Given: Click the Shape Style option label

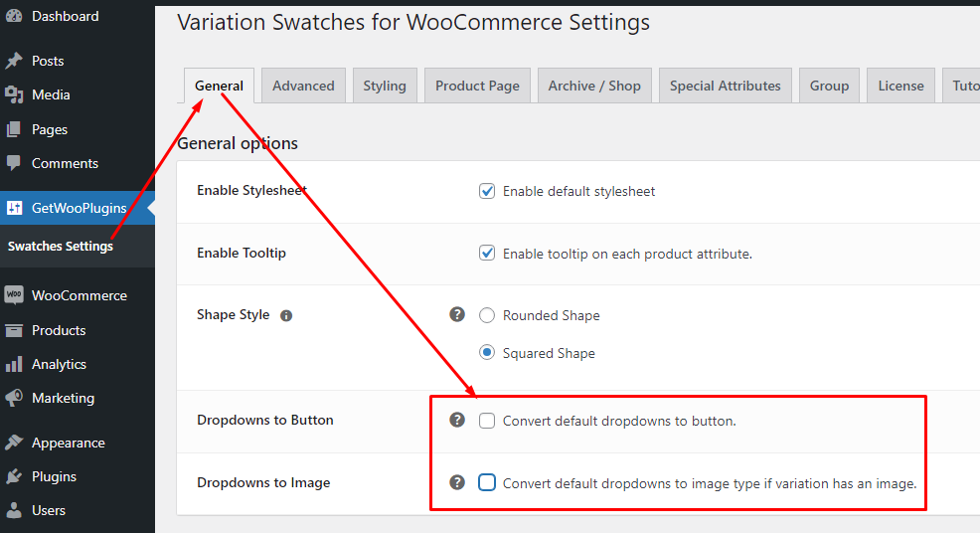Looking at the screenshot, I should pyautogui.click(x=234, y=314).
